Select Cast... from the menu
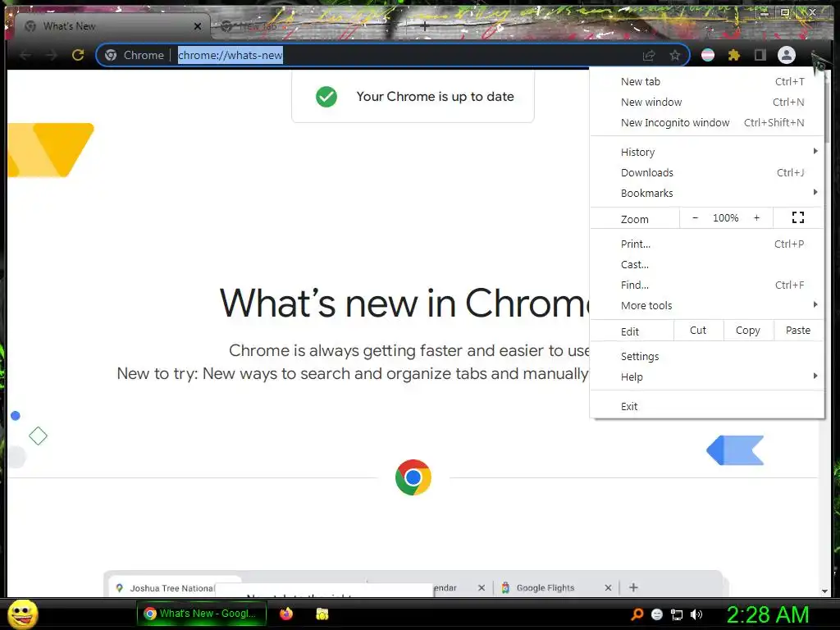The height and width of the screenshot is (630, 840). (706, 265)
